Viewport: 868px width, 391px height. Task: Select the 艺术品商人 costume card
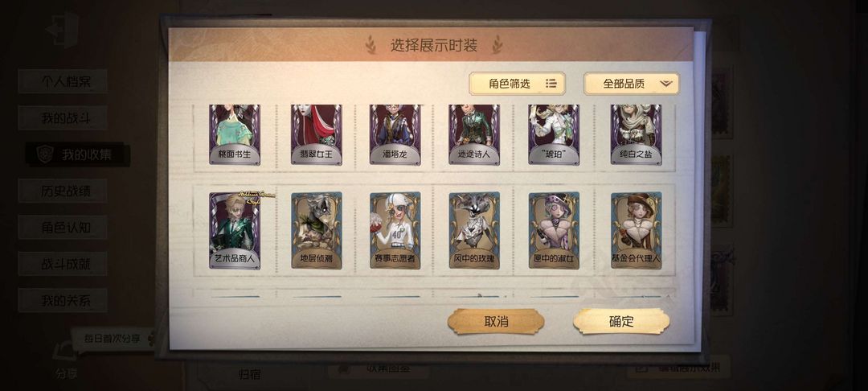(235, 230)
